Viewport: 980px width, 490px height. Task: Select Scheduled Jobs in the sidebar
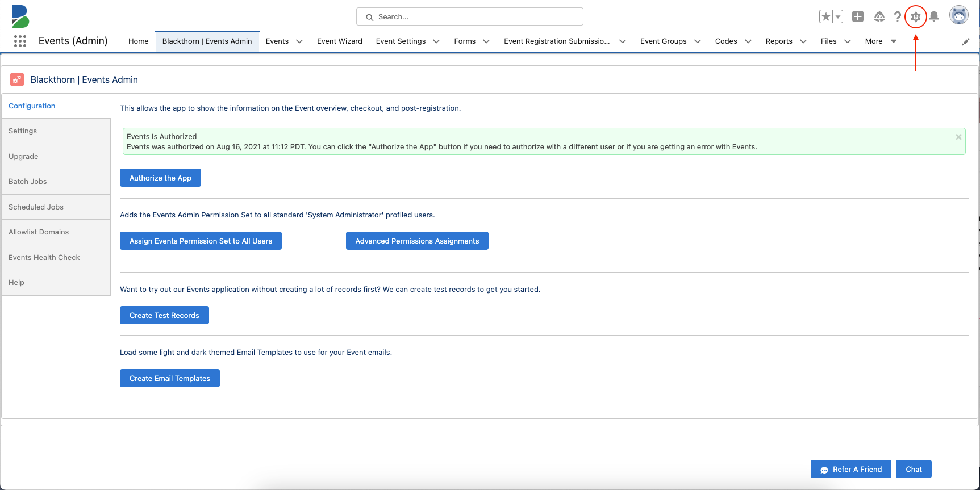pyautogui.click(x=56, y=207)
